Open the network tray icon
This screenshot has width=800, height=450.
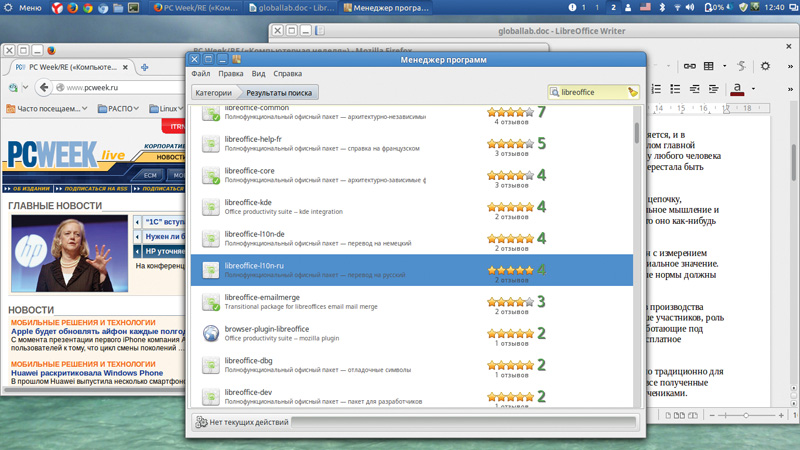point(677,8)
